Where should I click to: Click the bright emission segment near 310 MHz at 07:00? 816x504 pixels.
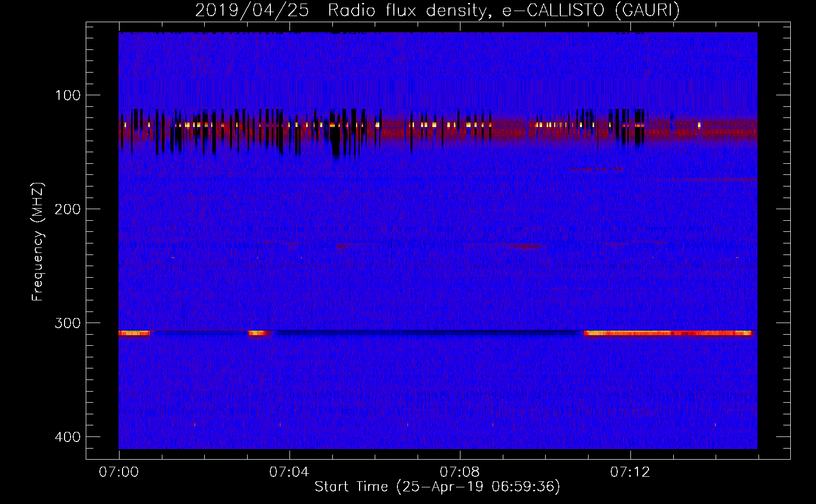tap(134, 333)
